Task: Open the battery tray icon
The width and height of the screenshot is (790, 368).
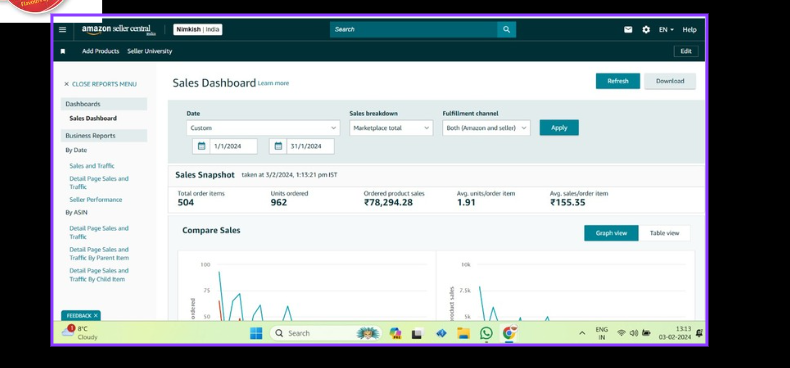Action: tap(646, 333)
